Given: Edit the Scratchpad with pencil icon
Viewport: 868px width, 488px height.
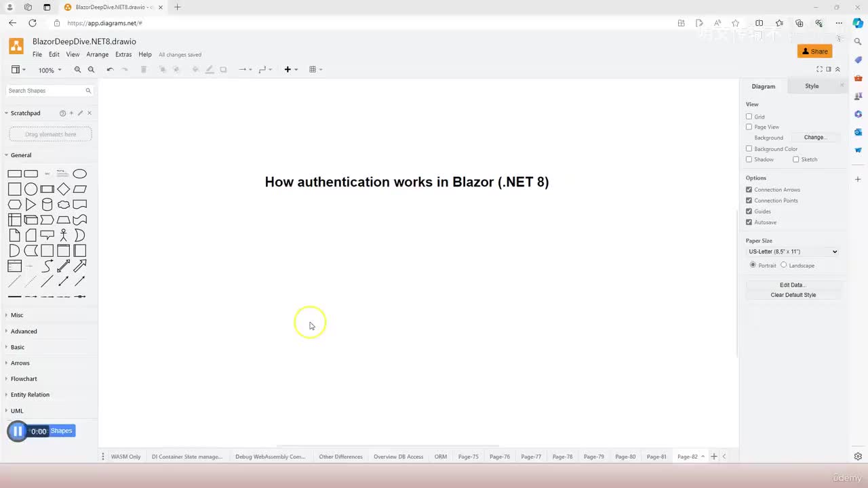Looking at the screenshot, I should (x=80, y=113).
